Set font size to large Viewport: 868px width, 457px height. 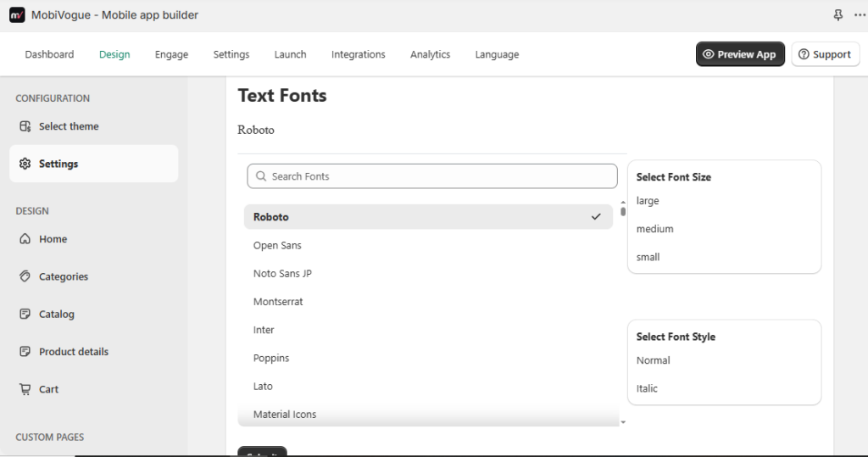pos(648,201)
